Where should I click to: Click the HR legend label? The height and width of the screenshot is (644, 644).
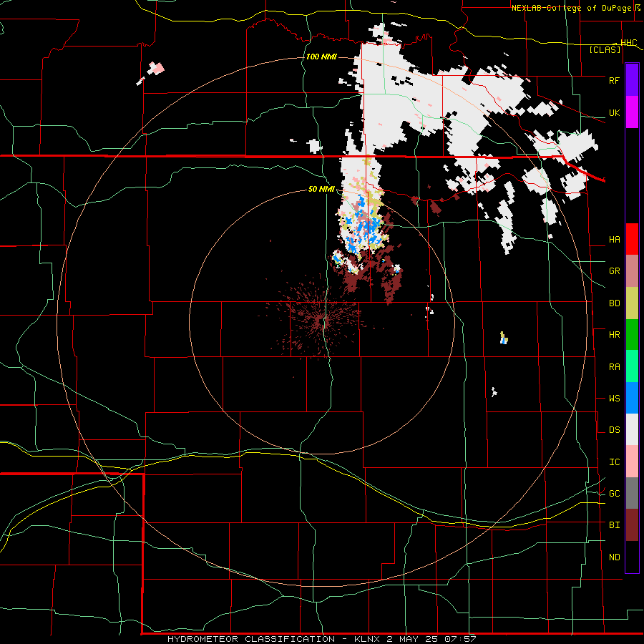pos(614,335)
